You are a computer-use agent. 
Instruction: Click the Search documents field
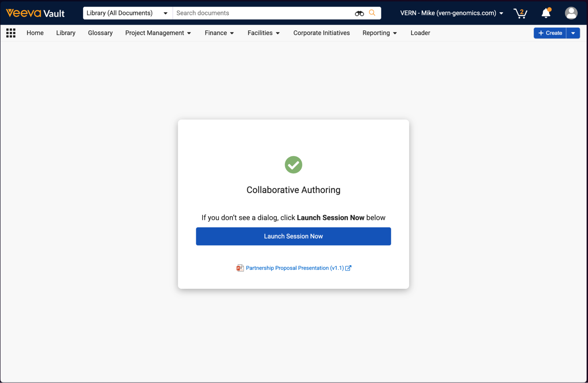pos(262,13)
